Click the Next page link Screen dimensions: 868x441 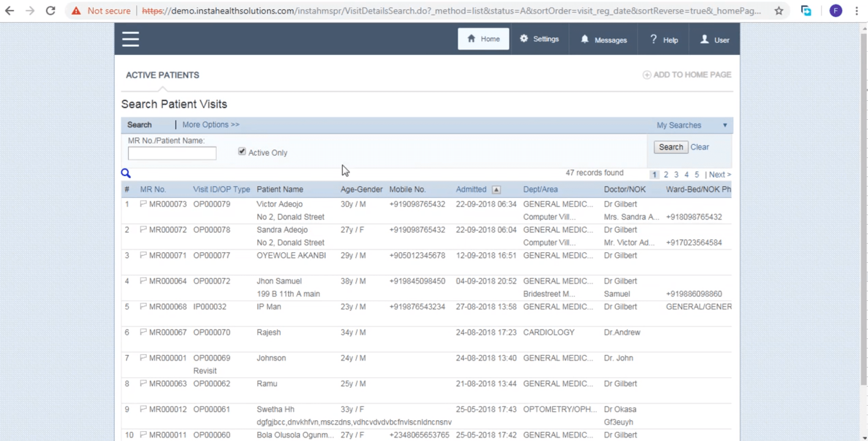[720, 175]
